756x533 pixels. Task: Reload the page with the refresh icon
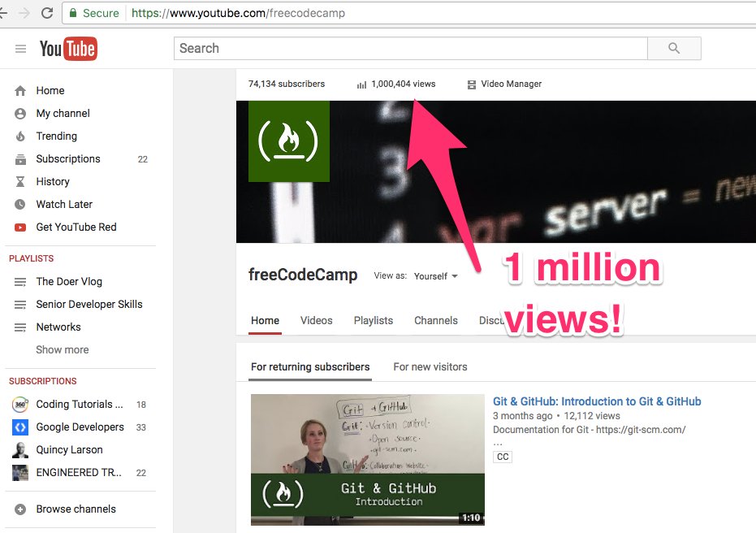[x=47, y=13]
